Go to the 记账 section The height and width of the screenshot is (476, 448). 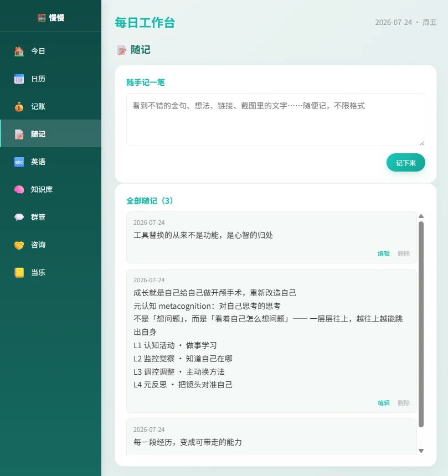51,107
